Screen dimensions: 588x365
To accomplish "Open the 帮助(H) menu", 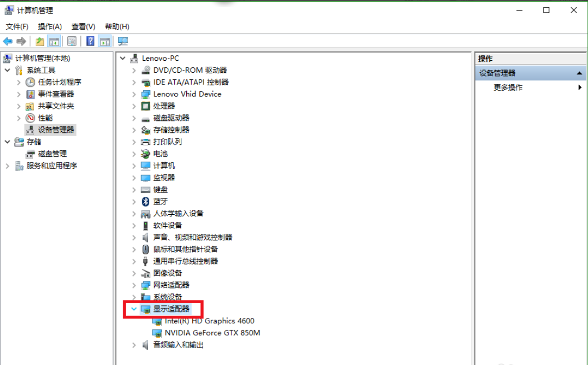I will [117, 27].
